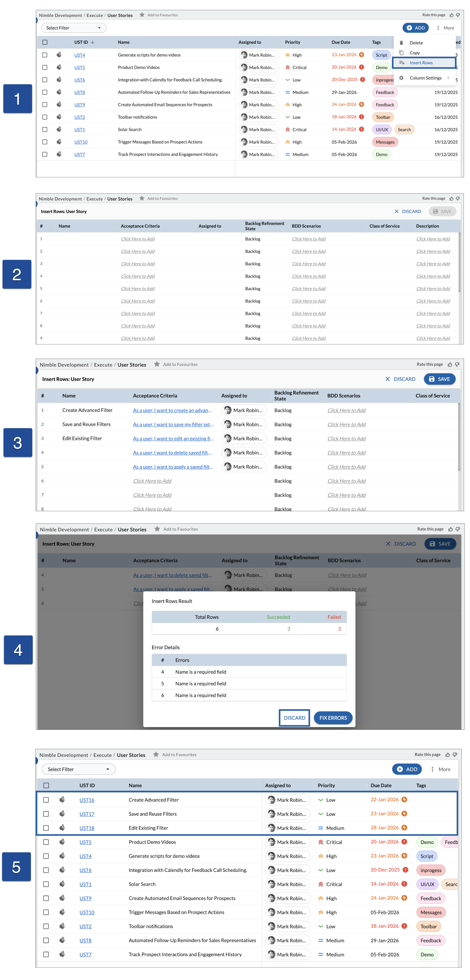This screenshot has height=980, width=470.
Task: Click the overdue alert icon beside 20-Dec-2025 in step 1
Action: (363, 79)
